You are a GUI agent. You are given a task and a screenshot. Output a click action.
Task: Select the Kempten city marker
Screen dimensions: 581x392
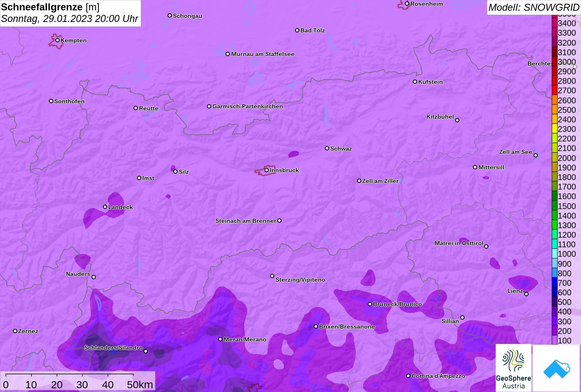(x=58, y=40)
